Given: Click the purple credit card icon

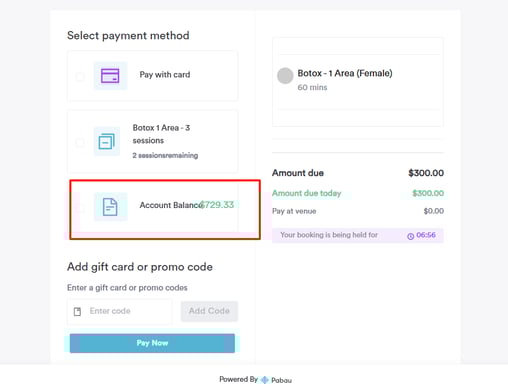Looking at the screenshot, I should pyautogui.click(x=110, y=76).
